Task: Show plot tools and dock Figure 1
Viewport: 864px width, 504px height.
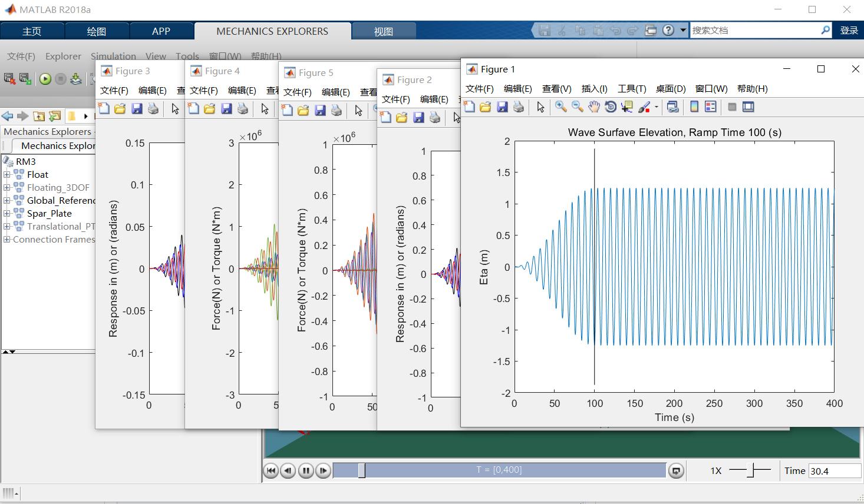Action: coord(748,107)
